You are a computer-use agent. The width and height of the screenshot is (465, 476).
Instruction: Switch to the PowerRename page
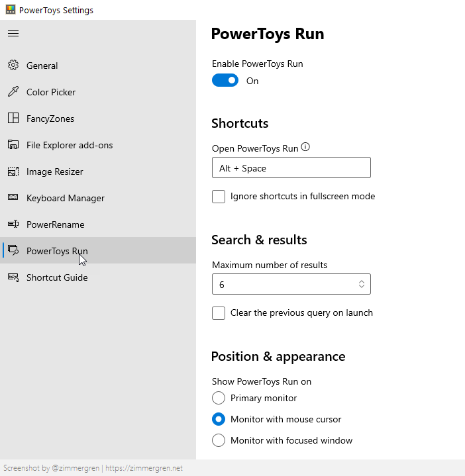[x=98, y=224]
